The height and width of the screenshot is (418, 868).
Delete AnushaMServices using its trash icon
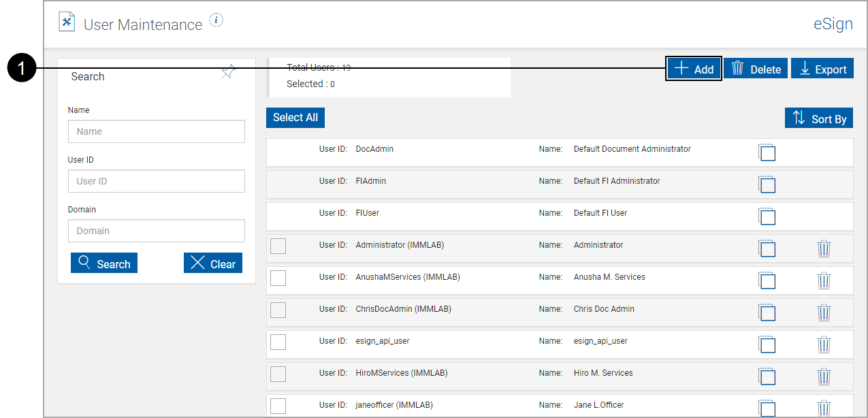click(x=824, y=280)
